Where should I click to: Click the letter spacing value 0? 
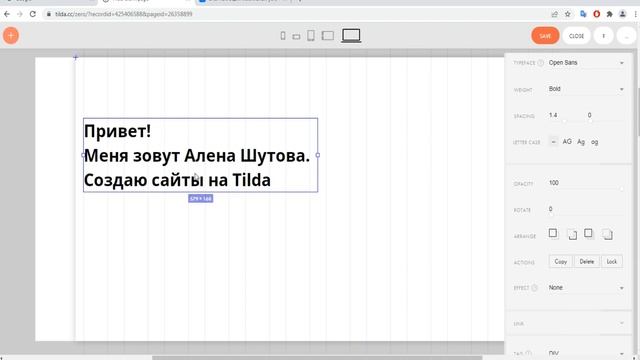(x=589, y=115)
